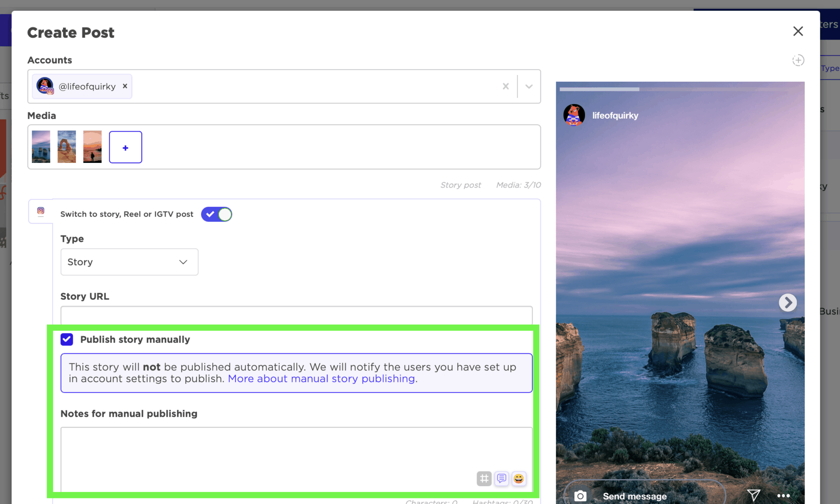
Task: Click the lifeofquirky avatar in story preview
Action: [574, 115]
